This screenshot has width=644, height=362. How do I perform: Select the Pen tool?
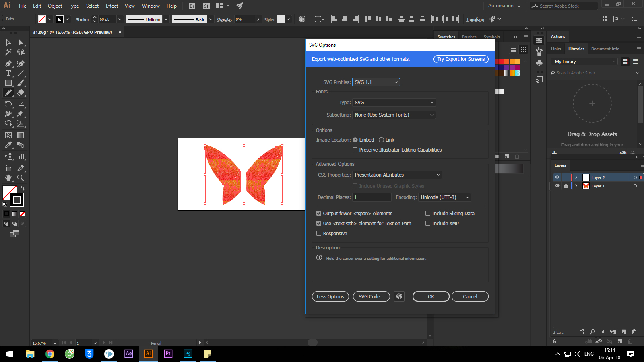(x=8, y=64)
